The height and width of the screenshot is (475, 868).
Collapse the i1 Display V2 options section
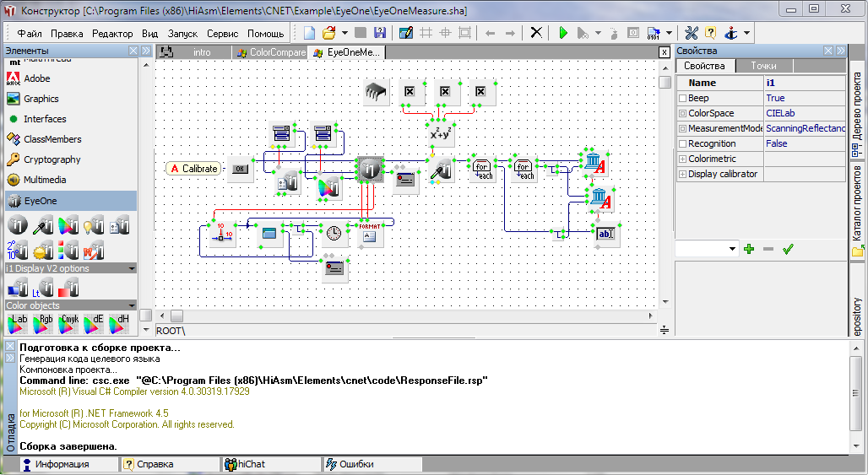tap(131, 268)
